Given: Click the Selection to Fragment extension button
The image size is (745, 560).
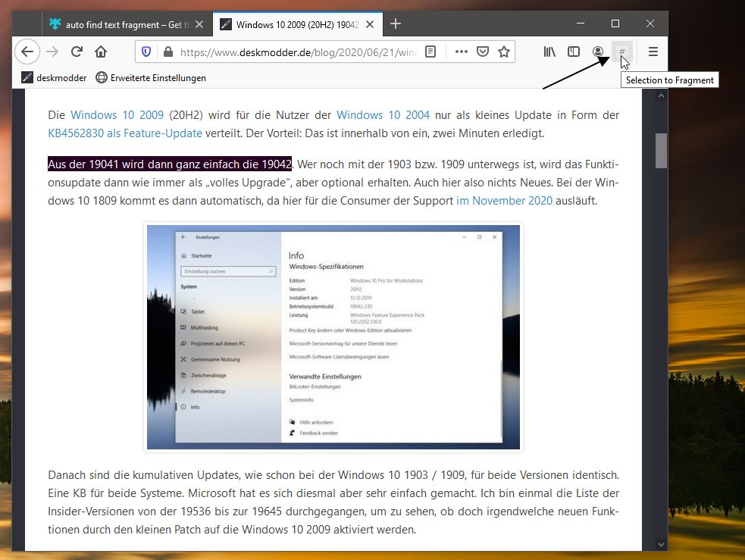Looking at the screenshot, I should pyautogui.click(x=622, y=52).
